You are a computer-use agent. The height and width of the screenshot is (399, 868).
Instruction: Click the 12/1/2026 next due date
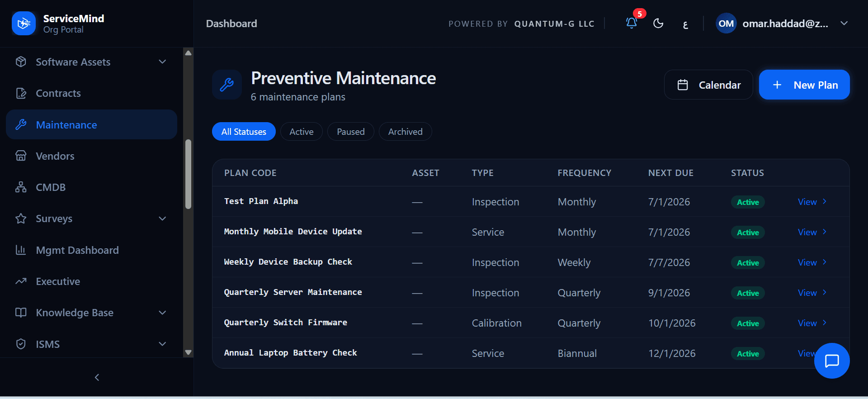pyautogui.click(x=672, y=353)
